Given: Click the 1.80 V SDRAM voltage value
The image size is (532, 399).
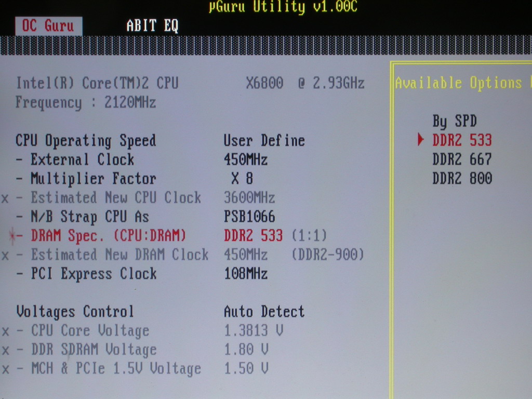Looking at the screenshot, I should click(246, 350).
